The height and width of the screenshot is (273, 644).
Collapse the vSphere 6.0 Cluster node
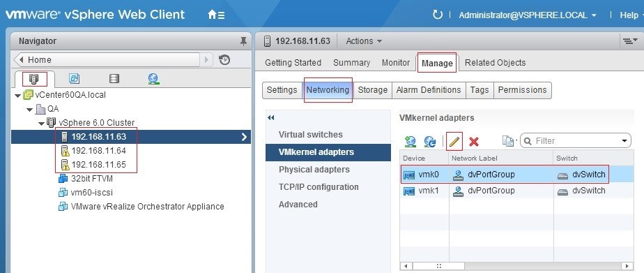tap(42, 124)
